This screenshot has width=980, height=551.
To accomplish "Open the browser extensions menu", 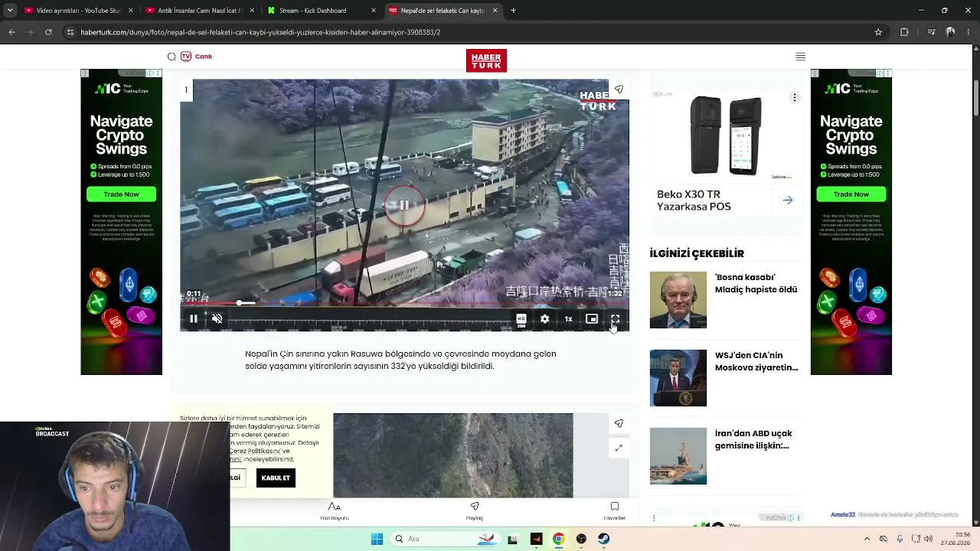I will [904, 32].
